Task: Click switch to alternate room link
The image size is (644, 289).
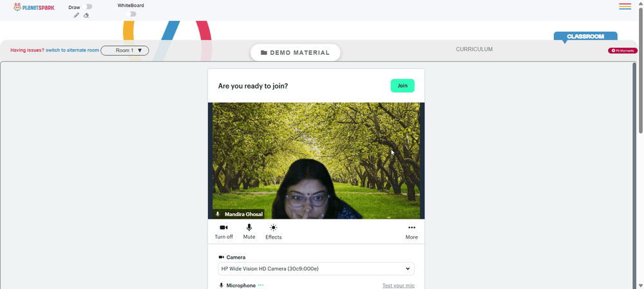Action: tap(72, 50)
